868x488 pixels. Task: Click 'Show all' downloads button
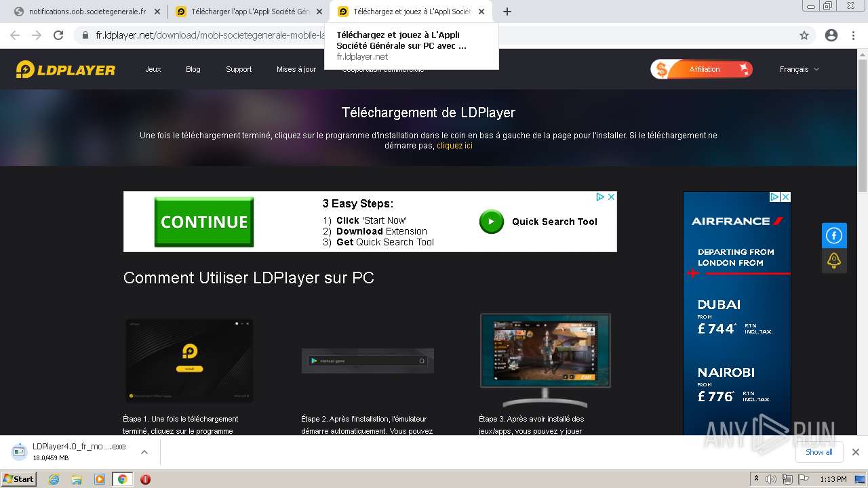point(818,452)
